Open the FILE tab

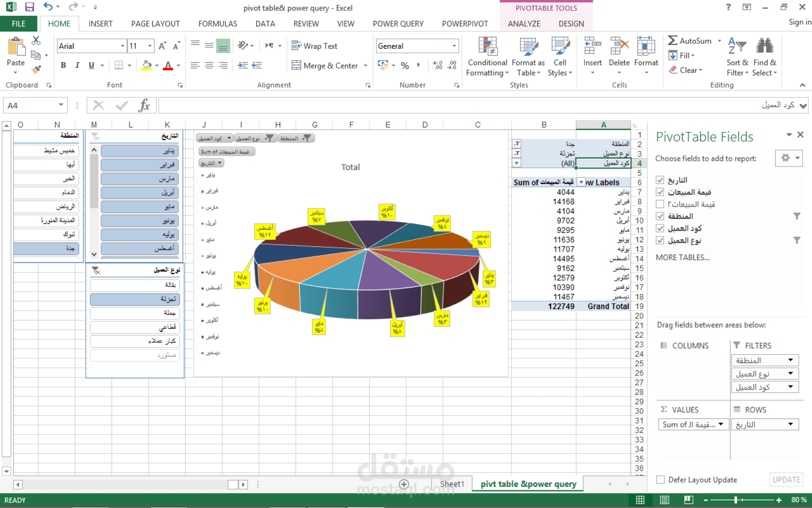click(x=19, y=23)
